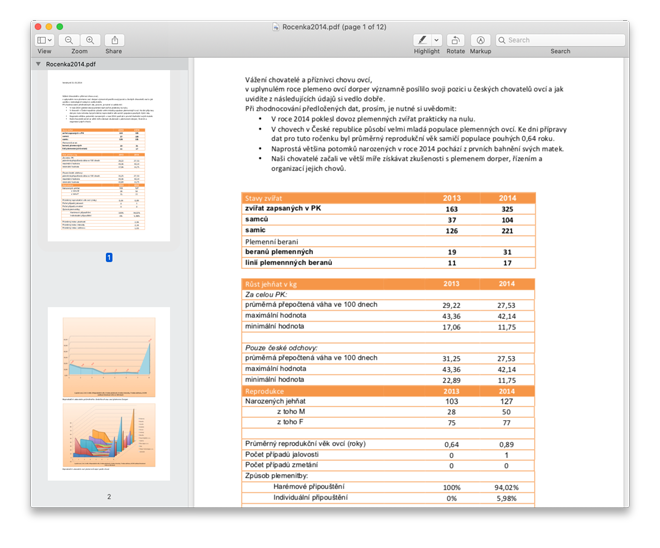
Task: Click the Zoom In magnifier icon
Action: click(x=90, y=39)
